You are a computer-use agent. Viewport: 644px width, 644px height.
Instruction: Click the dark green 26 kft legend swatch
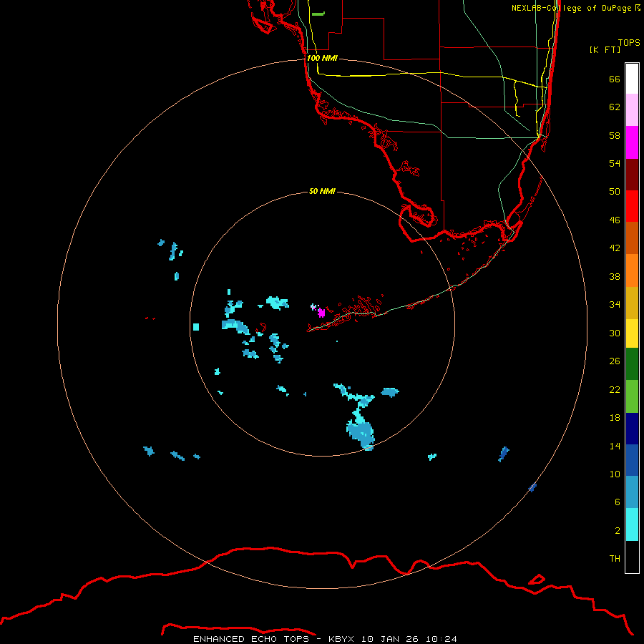pos(632,364)
